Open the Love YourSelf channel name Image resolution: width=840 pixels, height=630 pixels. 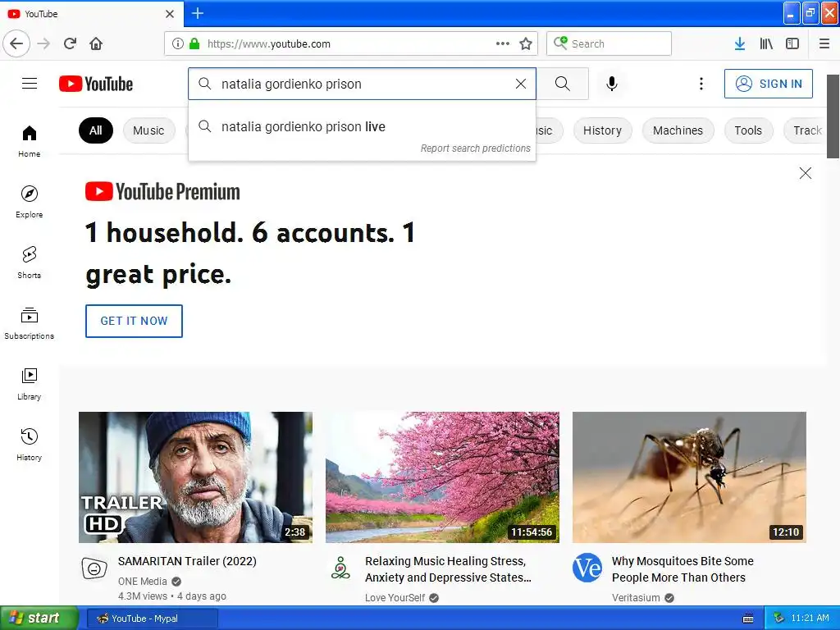pyautogui.click(x=395, y=598)
